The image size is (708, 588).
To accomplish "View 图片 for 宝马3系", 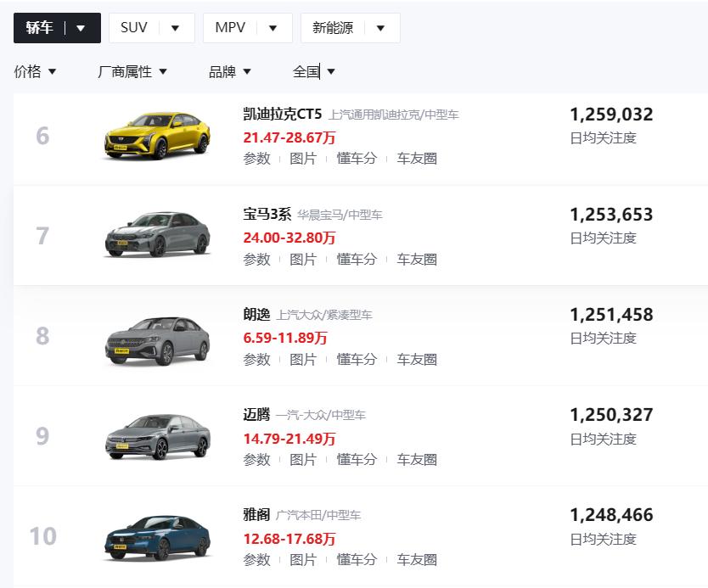I will [303, 260].
